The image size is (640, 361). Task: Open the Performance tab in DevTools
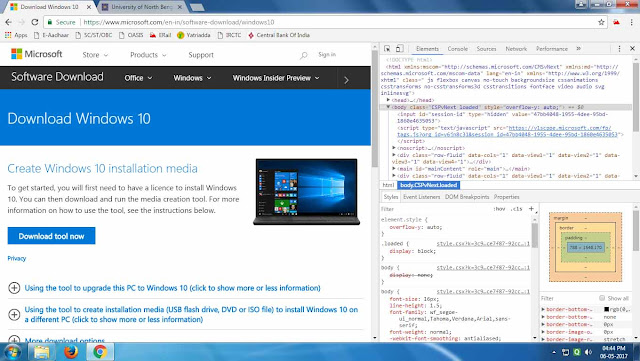(x=552, y=49)
